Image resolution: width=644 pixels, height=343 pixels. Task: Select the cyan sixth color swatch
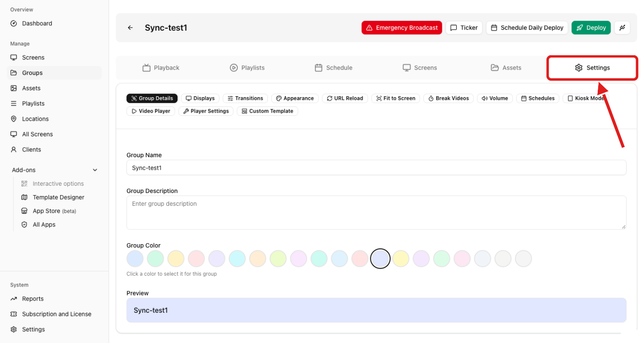pyautogui.click(x=237, y=259)
